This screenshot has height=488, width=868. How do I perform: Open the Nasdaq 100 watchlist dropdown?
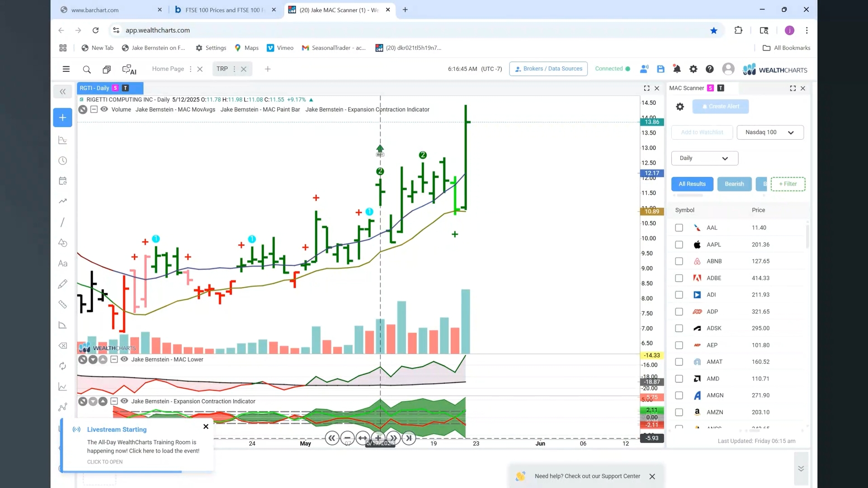pyautogui.click(x=770, y=132)
